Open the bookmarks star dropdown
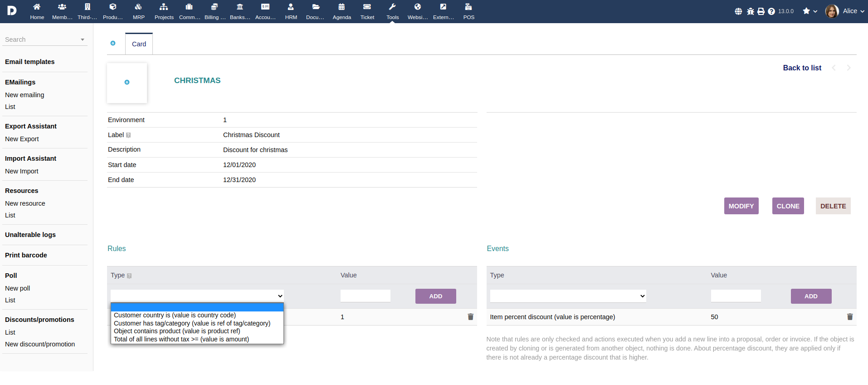This screenshot has height=385, width=868. tap(810, 11)
